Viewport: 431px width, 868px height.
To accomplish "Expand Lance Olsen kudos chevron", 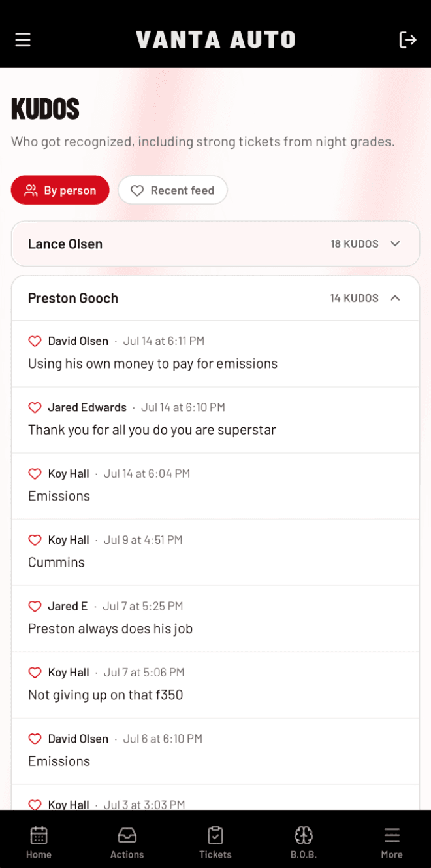I will [395, 244].
